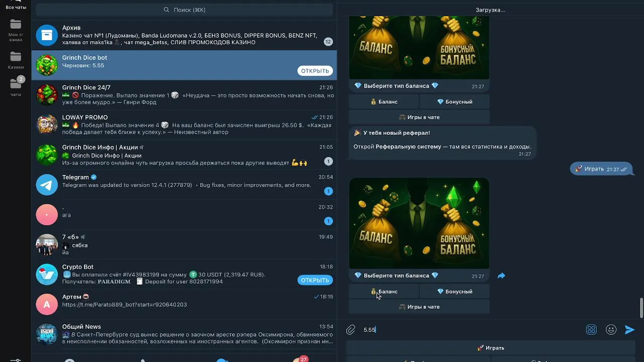
Task: Click upper Игры в чате inline button
Action: [419, 117]
